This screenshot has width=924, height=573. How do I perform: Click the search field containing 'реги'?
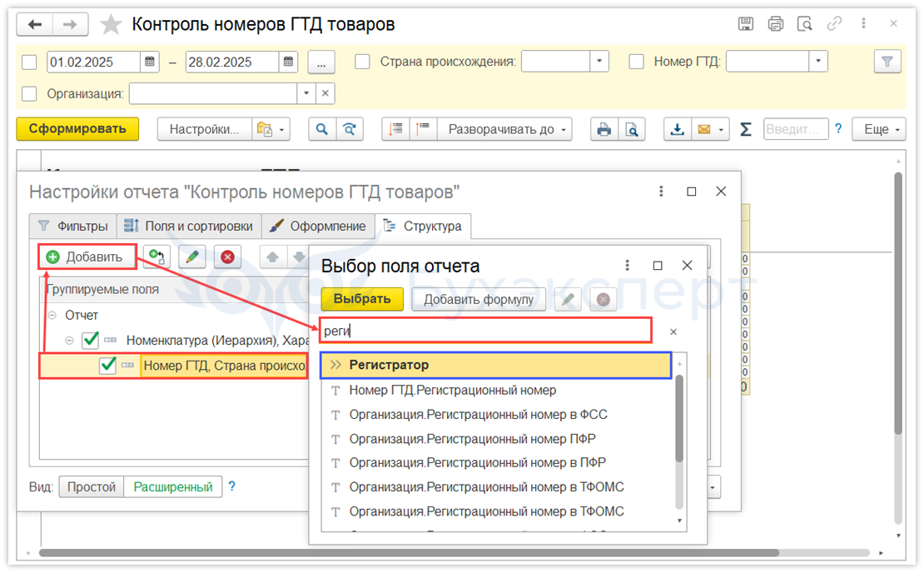click(484, 331)
